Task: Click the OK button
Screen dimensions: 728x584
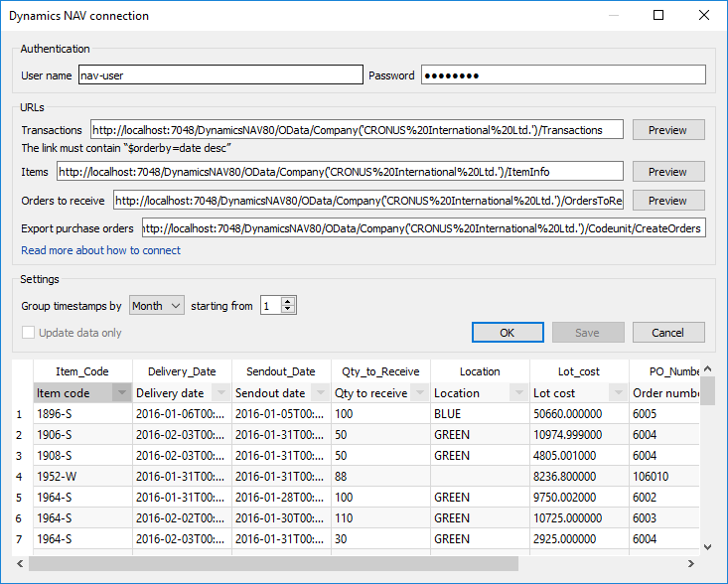Action: tap(508, 333)
